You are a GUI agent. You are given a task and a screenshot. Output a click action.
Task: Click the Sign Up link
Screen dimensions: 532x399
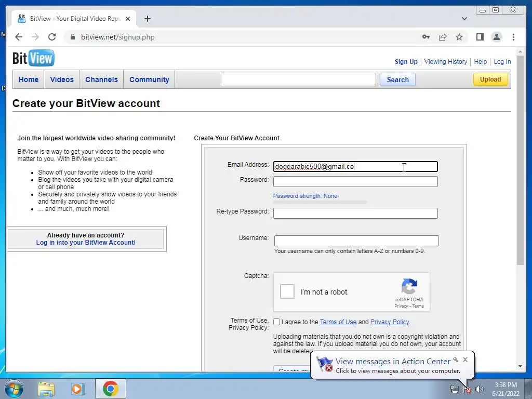[406, 62]
